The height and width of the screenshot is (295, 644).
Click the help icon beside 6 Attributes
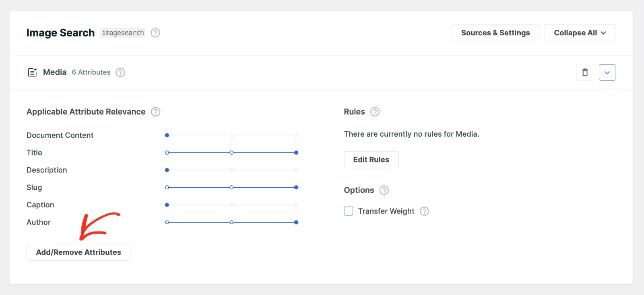point(120,72)
